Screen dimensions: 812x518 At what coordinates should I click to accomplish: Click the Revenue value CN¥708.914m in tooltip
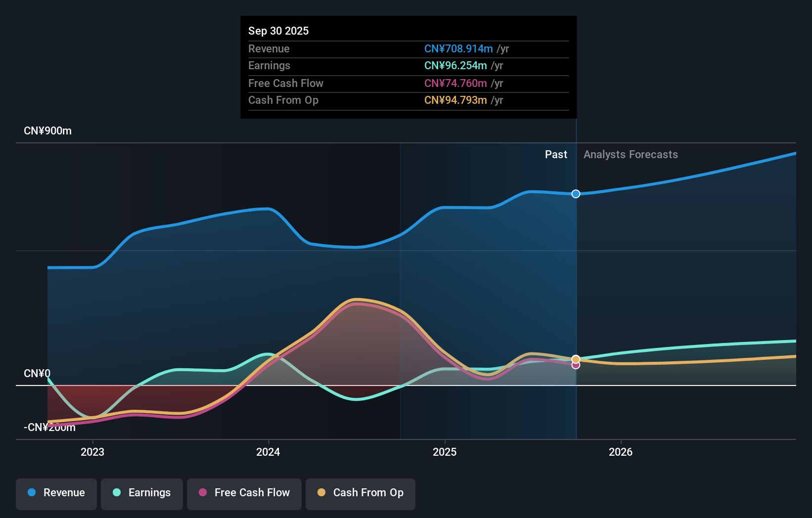458,49
